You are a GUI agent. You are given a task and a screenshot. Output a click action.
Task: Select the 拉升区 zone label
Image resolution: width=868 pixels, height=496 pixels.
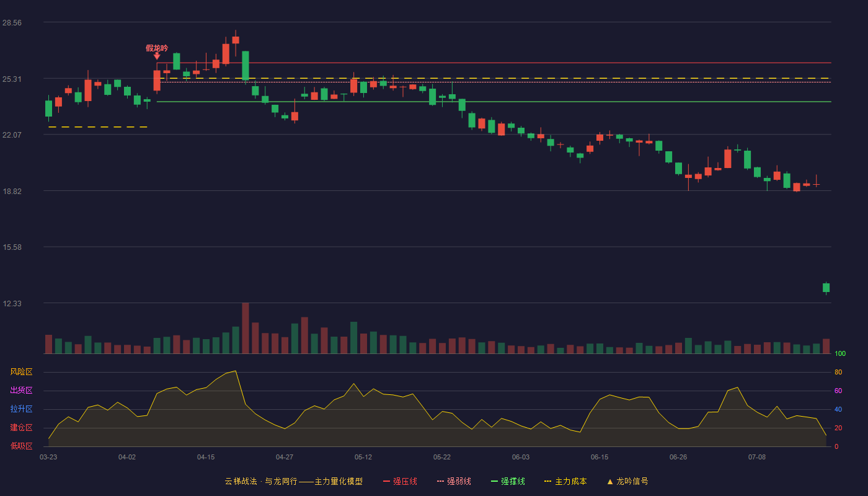(21, 409)
